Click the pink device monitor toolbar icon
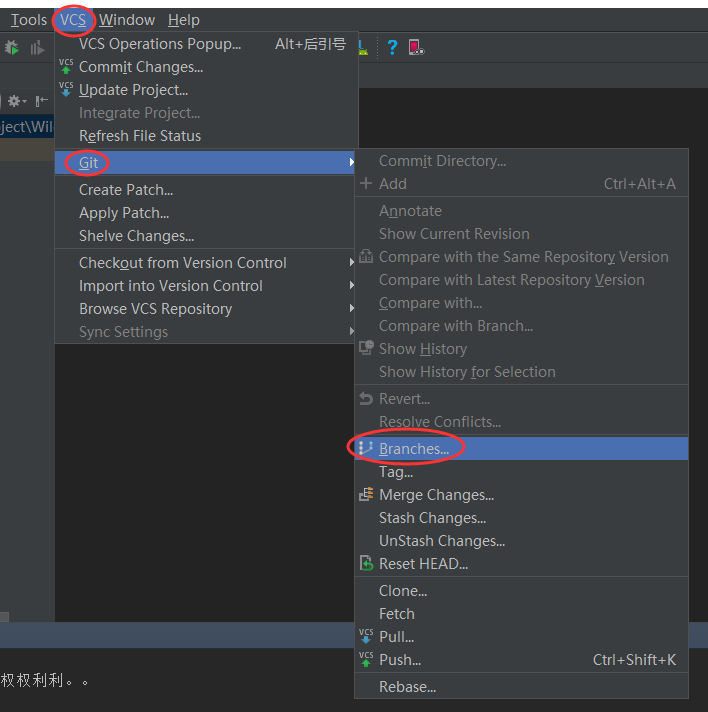 coord(416,47)
